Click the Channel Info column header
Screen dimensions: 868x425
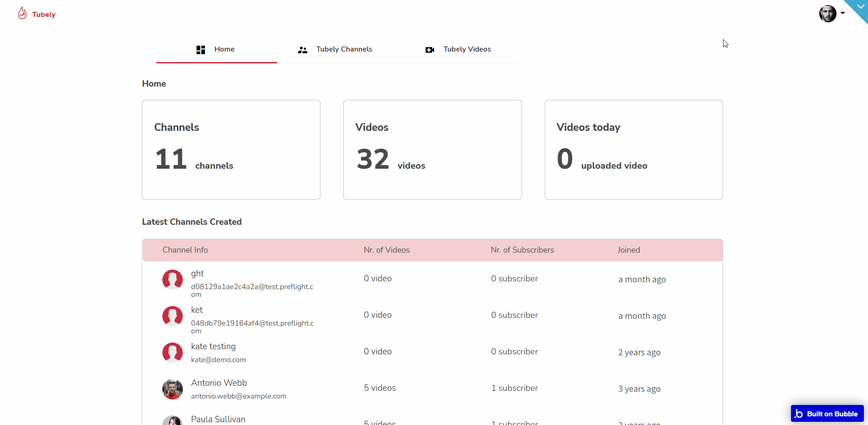185,250
